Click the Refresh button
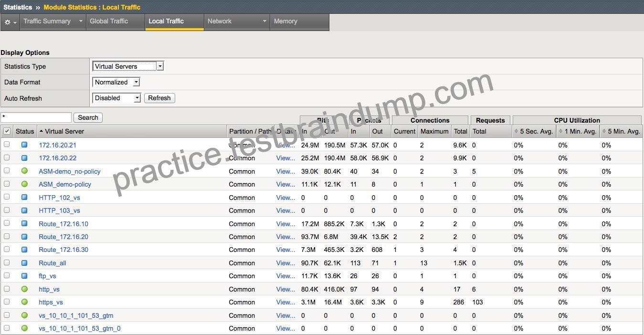 pyautogui.click(x=159, y=98)
